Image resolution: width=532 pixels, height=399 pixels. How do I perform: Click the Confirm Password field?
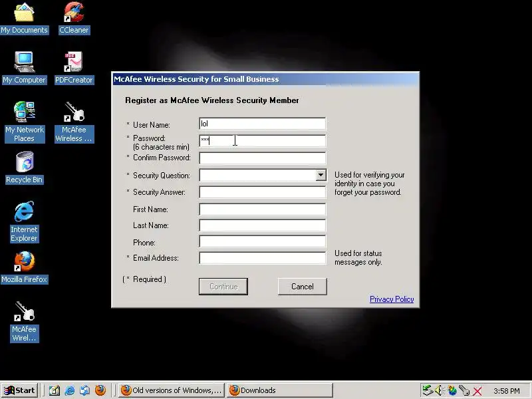pyautogui.click(x=262, y=158)
